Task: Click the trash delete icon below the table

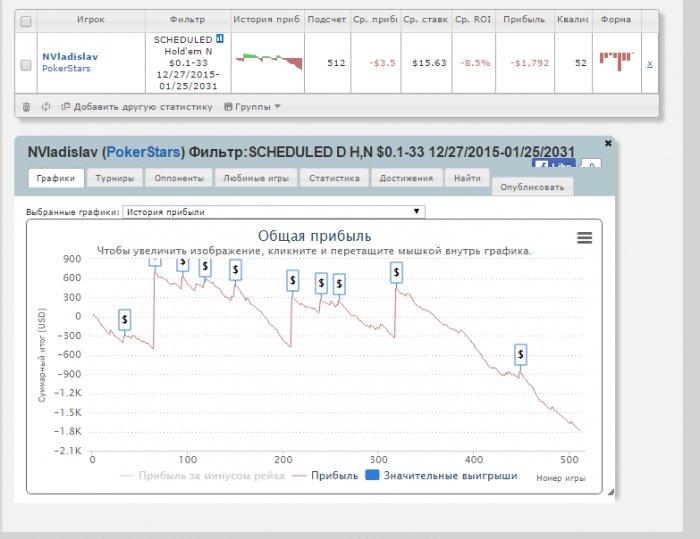Action: point(26,107)
